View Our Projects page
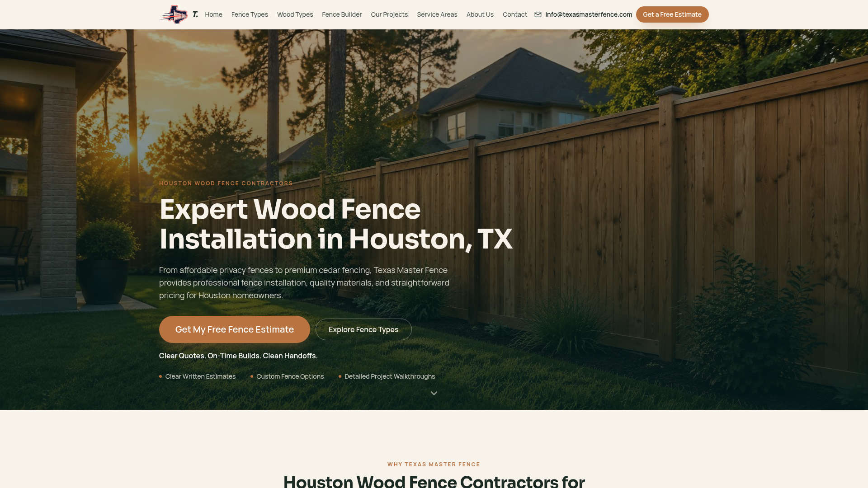This screenshot has width=868, height=488. [389, 14]
